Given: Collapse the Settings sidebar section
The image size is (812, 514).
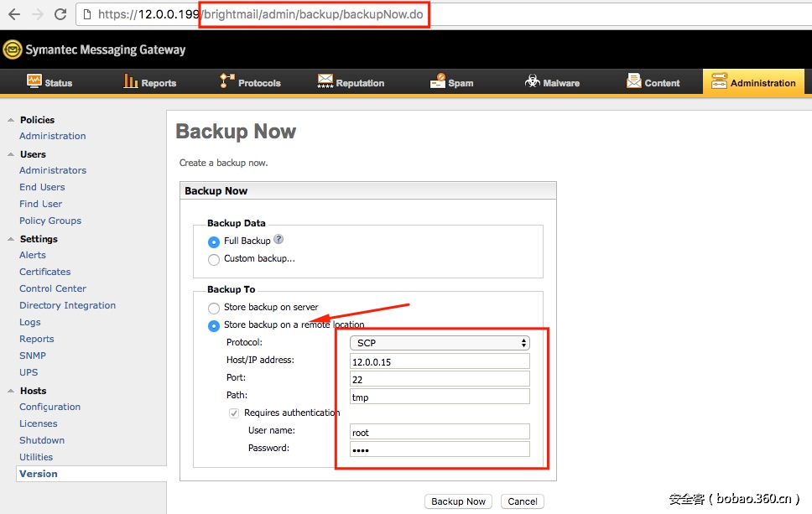Looking at the screenshot, I should [10, 239].
